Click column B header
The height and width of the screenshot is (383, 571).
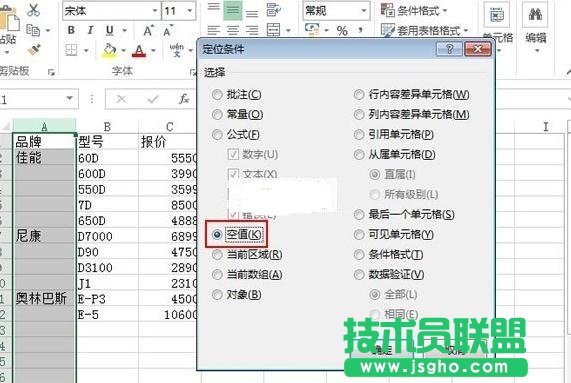point(107,126)
